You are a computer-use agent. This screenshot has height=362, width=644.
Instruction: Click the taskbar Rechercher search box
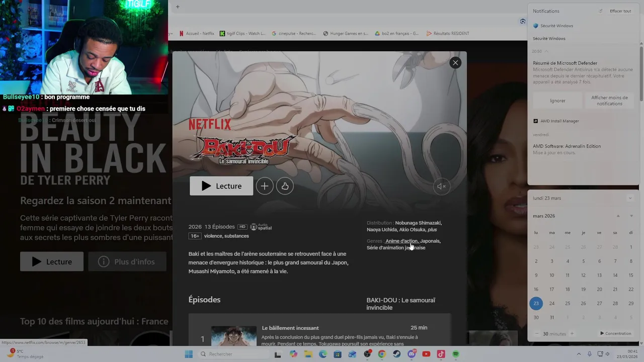(x=233, y=354)
